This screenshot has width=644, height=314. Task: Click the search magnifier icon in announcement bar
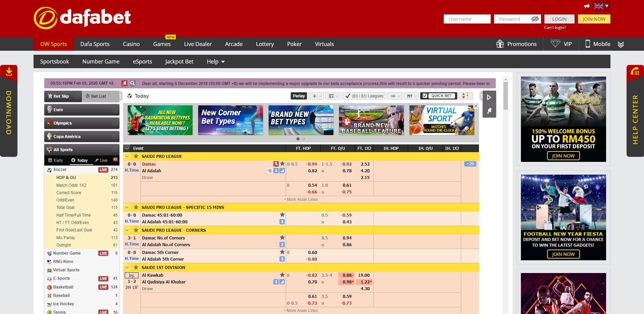pos(132,83)
